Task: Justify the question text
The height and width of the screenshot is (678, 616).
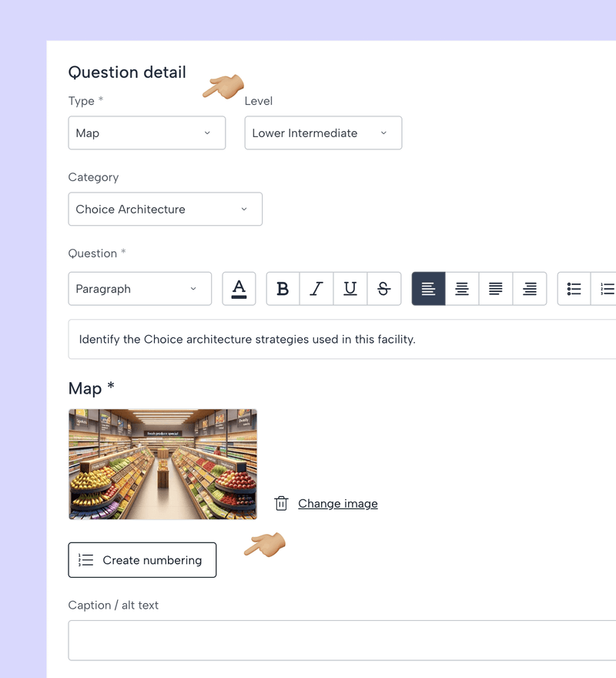Action: [496, 289]
